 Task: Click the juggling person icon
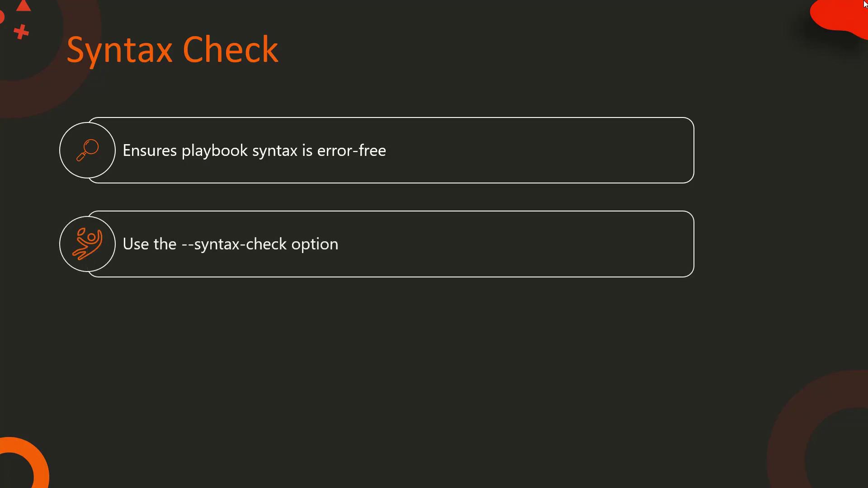click(87, 244)
